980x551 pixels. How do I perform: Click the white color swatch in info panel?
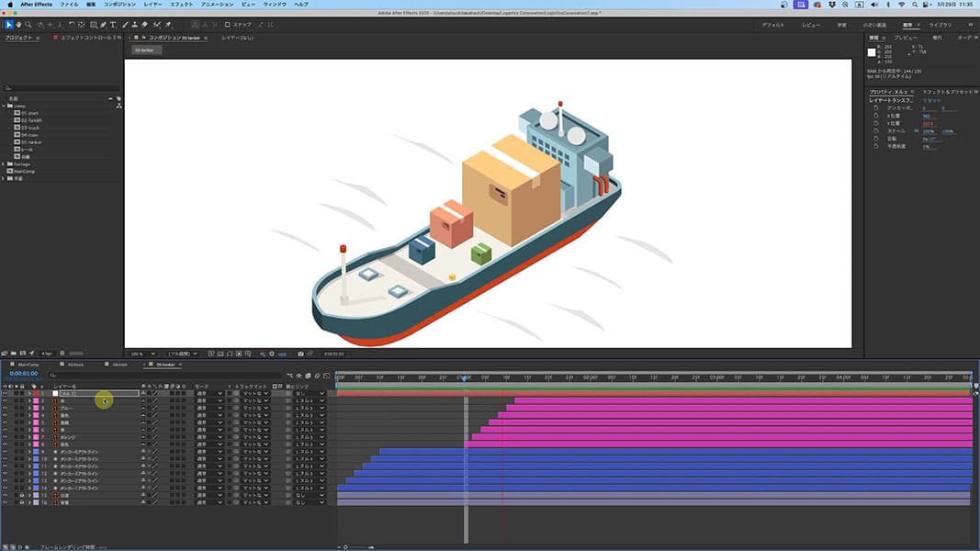point(872,52)
